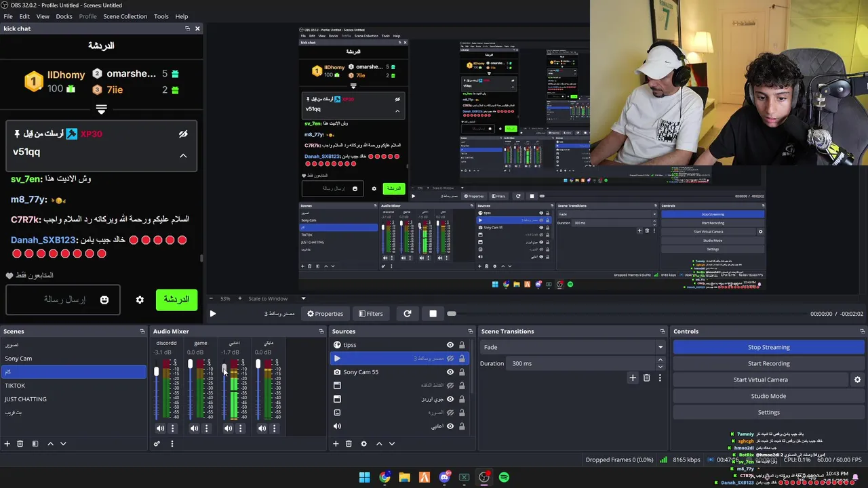Move the selected scene down
The image size is (868, 488).
tap(63, 444)
